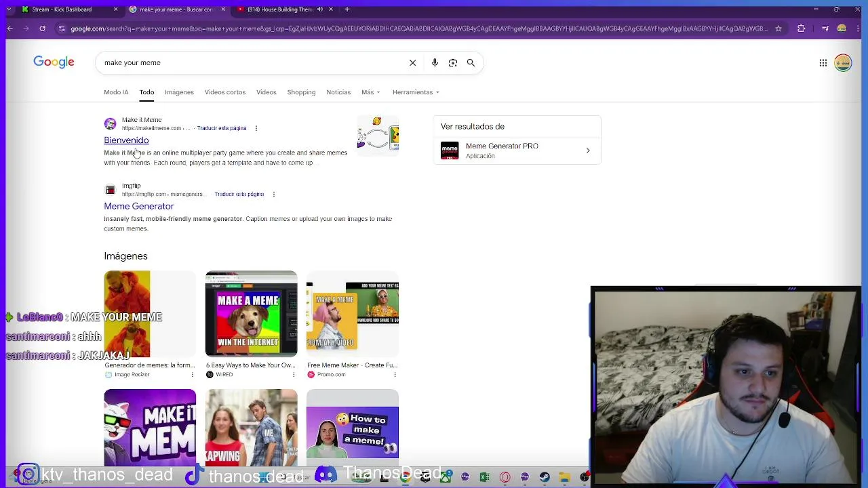Open the Meme Generator PRO application card
The height and width of the screenshot is (488, 868).
click(517, 150)
